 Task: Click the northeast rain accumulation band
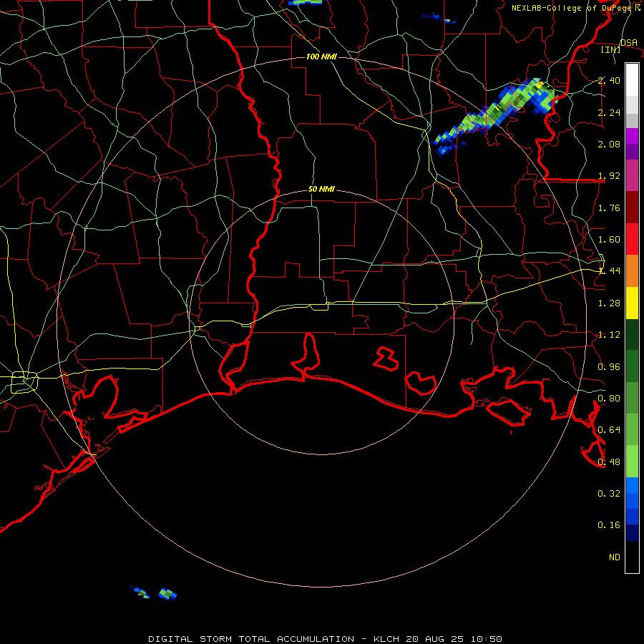[495, 116]
